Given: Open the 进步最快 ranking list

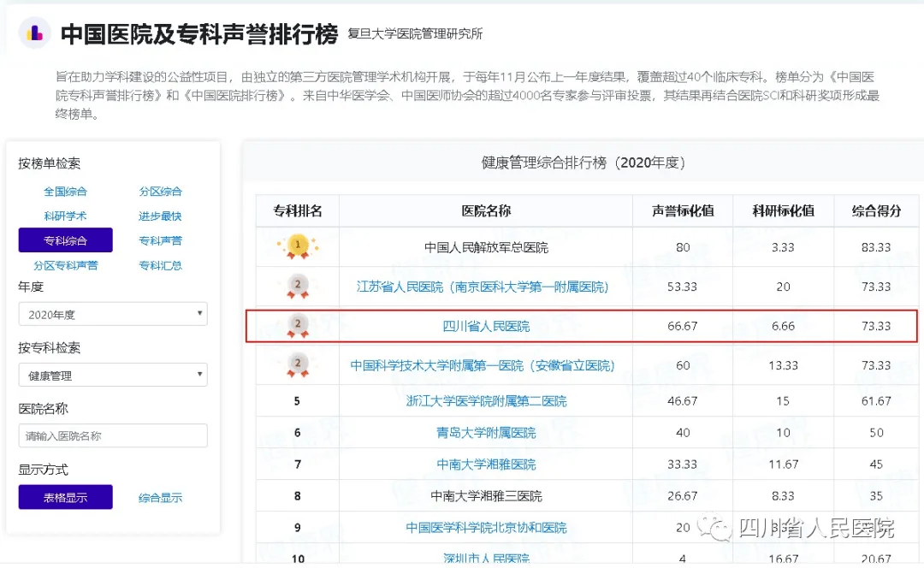Looking at the screenshot, I should point(160,216).
